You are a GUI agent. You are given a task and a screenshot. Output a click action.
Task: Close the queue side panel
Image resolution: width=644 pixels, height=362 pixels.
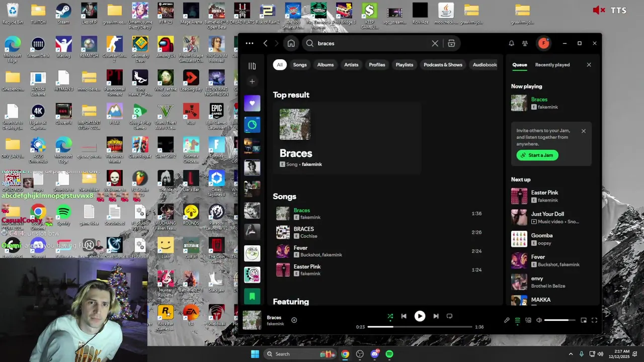(x=589, y=65)
